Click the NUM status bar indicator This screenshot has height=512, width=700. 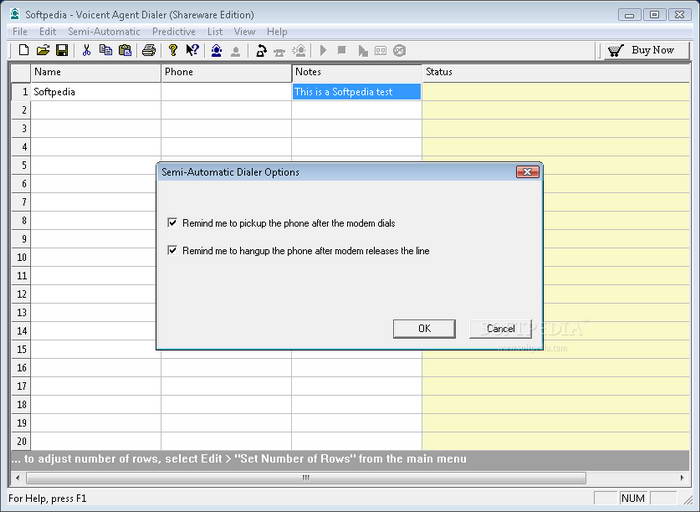[x=633, y=498]
